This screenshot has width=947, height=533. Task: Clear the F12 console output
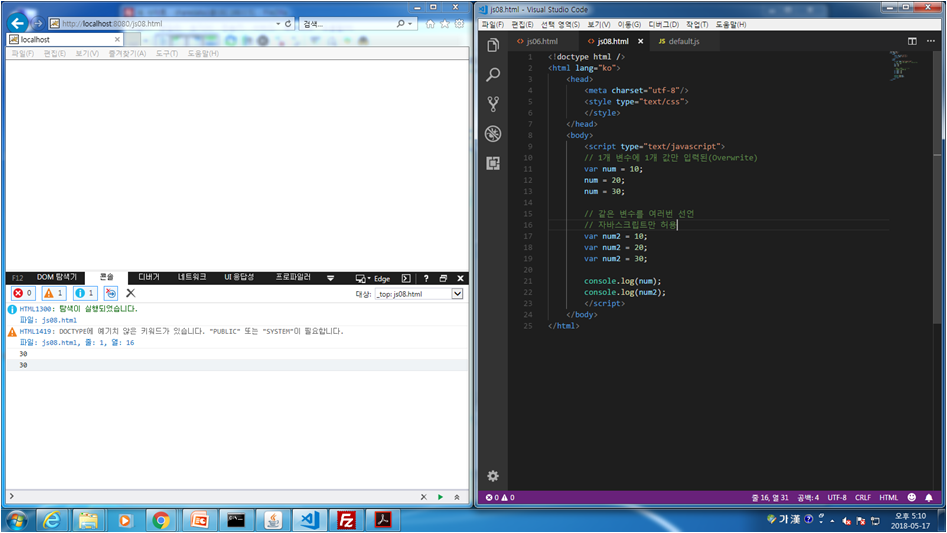[130, 293]
